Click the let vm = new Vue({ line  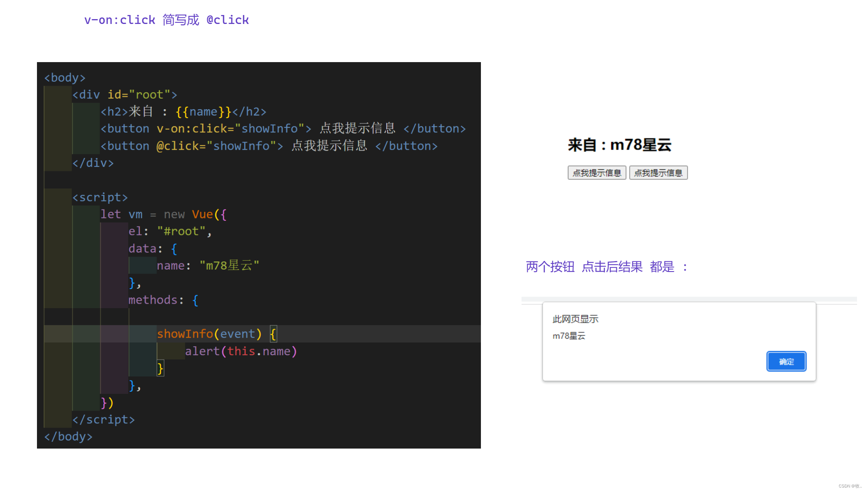coord(163,214)
